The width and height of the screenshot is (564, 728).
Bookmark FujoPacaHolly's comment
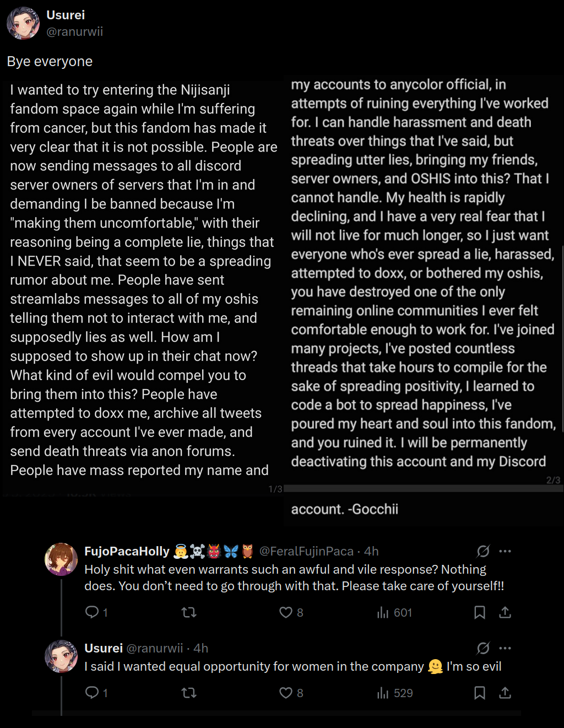(480, 612)
